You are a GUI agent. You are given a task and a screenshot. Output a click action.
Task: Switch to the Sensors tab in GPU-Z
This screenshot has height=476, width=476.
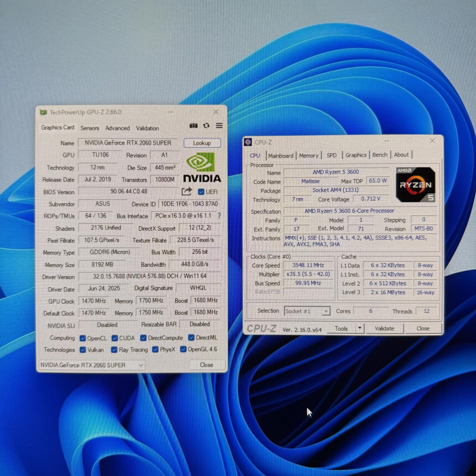click(90, 128)
